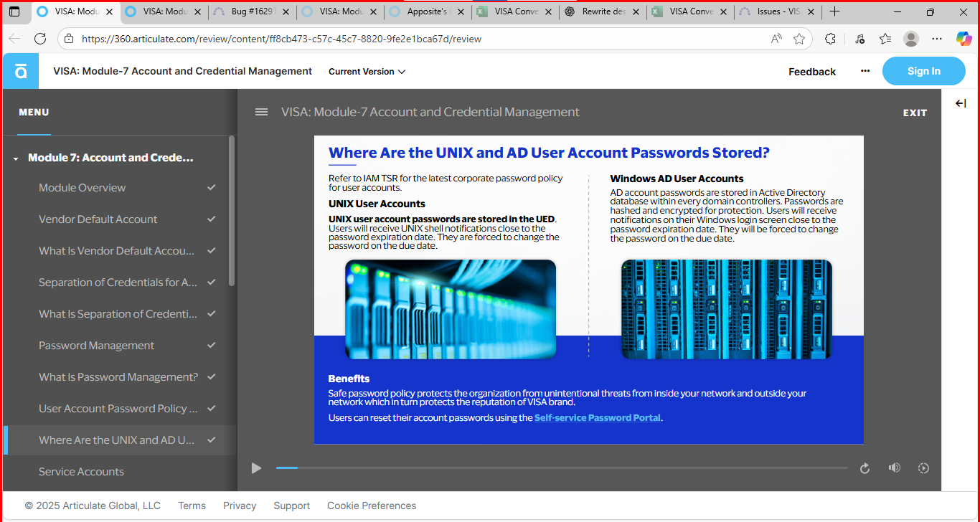This screenshot has height=522, width=980.
Task: Click the checkmark beside What Is Password Management?
Action: 212,376
